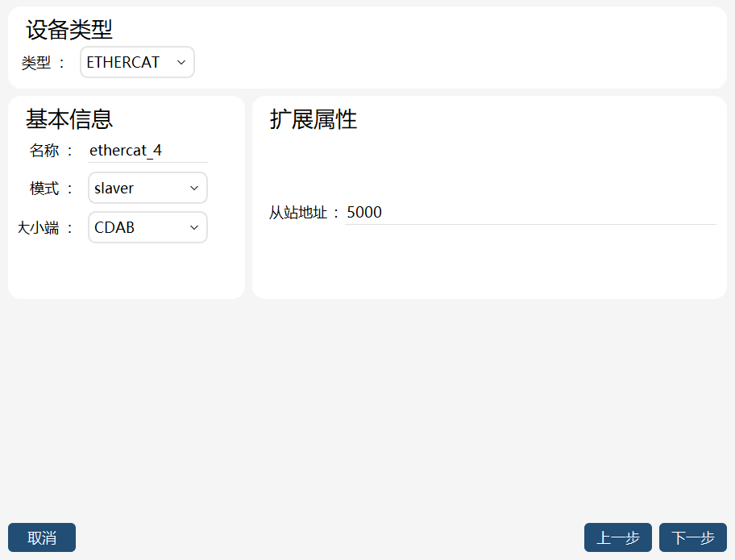Open the 类型 ETHERCAT dropdown
The height and width of the screenshot is (560, 735).
[137, 62]
